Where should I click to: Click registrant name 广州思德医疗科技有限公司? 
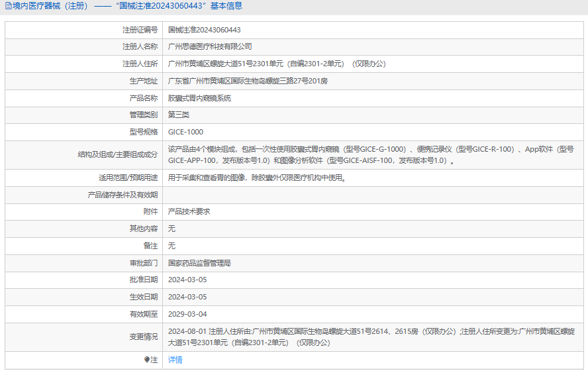coord(210,47)
